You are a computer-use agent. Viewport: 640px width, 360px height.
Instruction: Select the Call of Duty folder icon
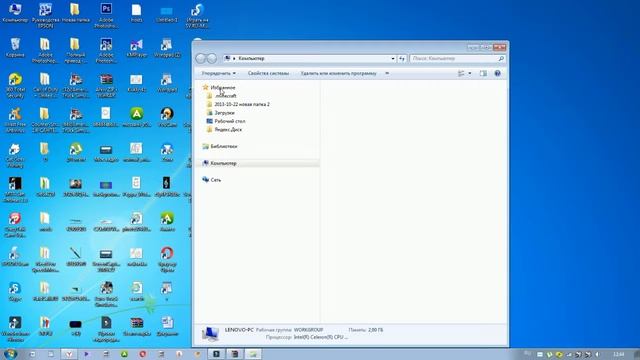[x=45, y=85]
